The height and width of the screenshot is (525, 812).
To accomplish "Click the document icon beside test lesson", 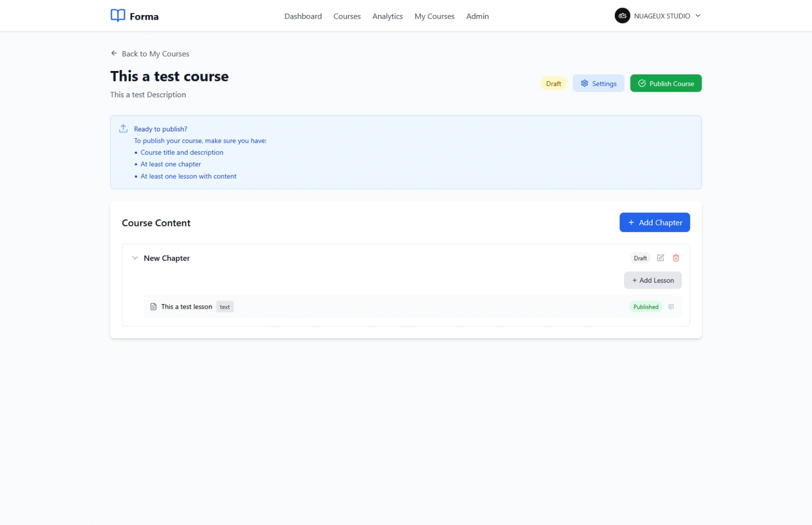I will tap(153, 306).
